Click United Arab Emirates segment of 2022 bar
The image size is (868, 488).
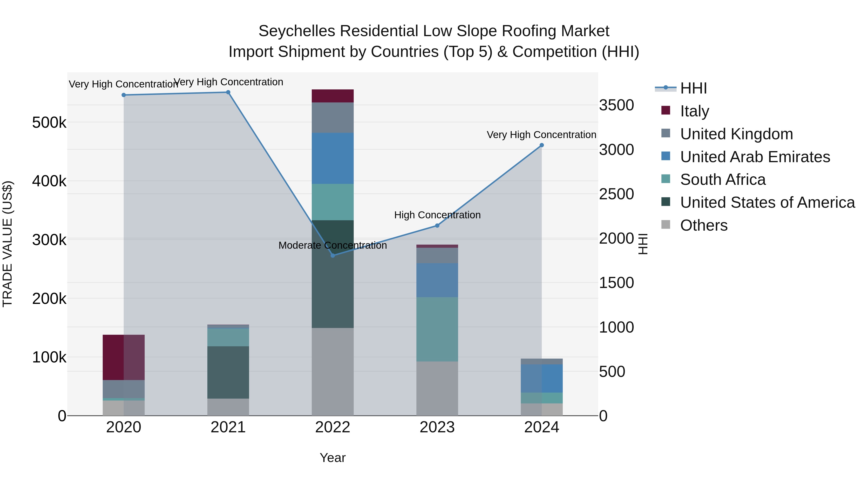332,158
